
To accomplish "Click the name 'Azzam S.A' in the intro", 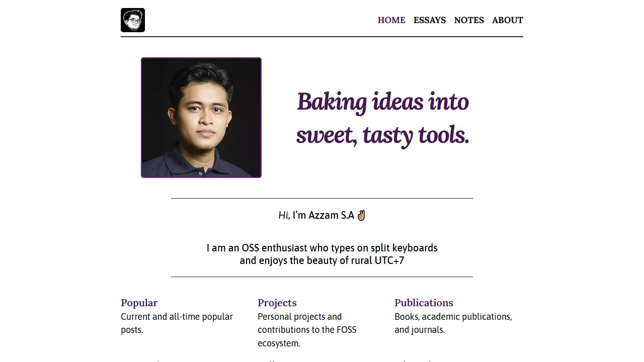I will coord(330,215).
